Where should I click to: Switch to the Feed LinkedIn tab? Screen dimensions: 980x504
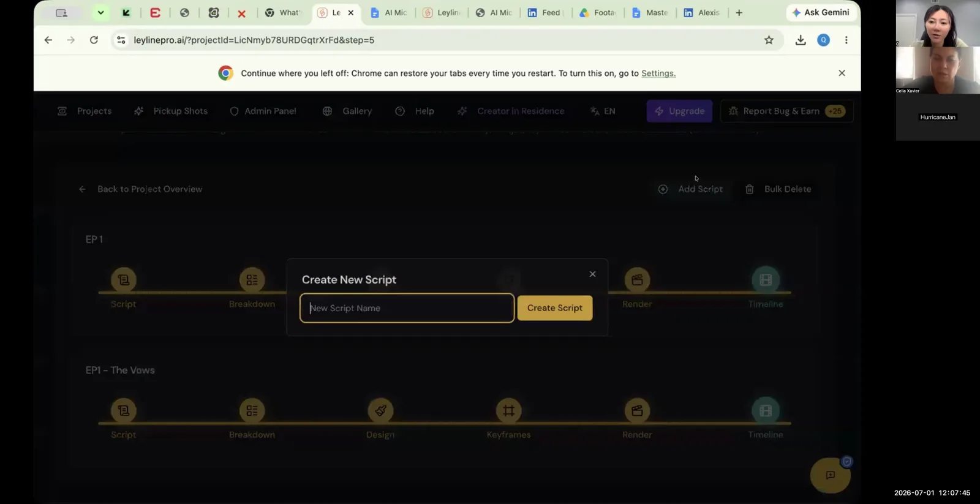point(545,12)
